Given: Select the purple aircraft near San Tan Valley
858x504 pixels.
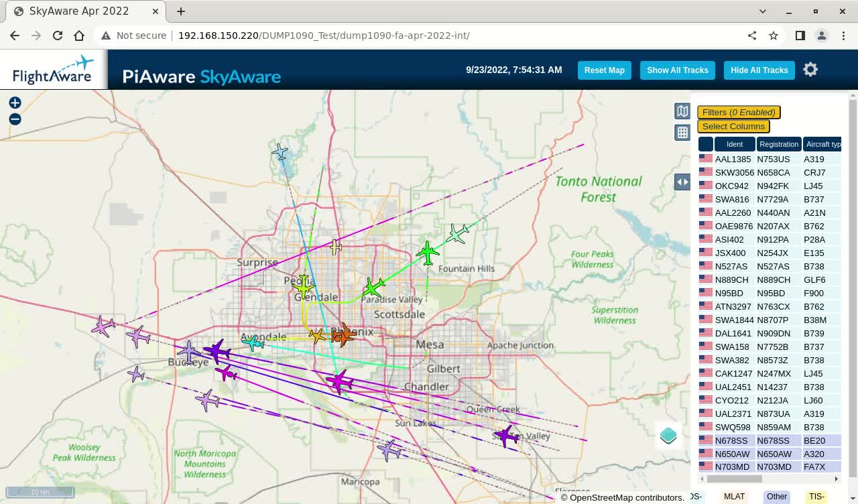Looking at the screenshot, I should pyautogui.click(x=506, y=436).
